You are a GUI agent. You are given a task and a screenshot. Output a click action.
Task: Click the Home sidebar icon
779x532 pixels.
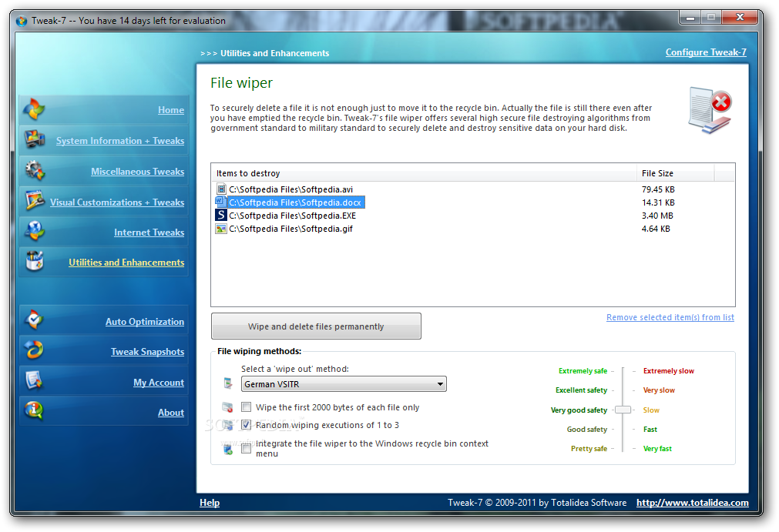click(x=34, y=109)
